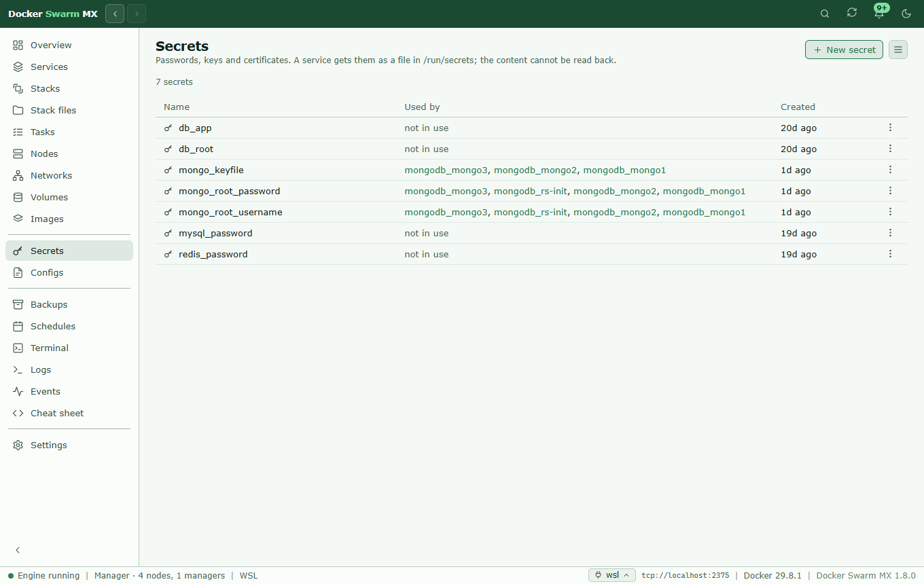Open the row menu for redis_password
This screenshot has height=584, width=924.
[x=890, y=254]
